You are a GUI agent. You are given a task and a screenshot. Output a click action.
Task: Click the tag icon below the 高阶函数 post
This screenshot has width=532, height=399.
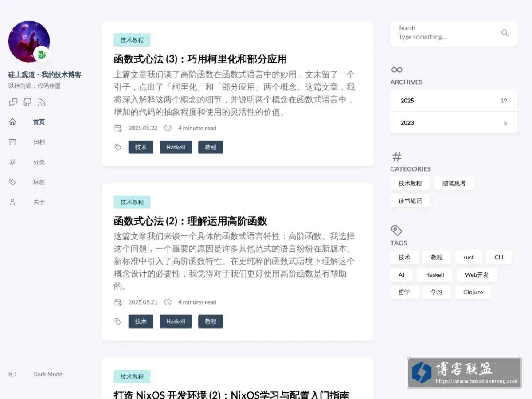118,321
